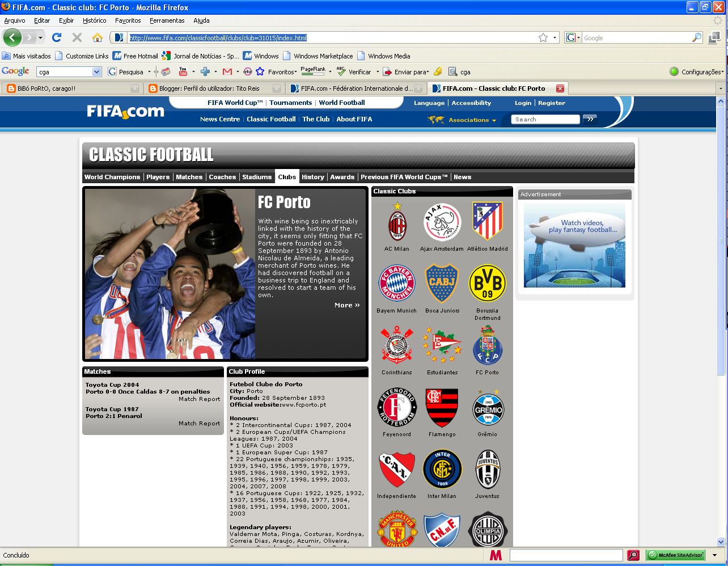Select the Atlético Madrid club crest

point(488,221)
